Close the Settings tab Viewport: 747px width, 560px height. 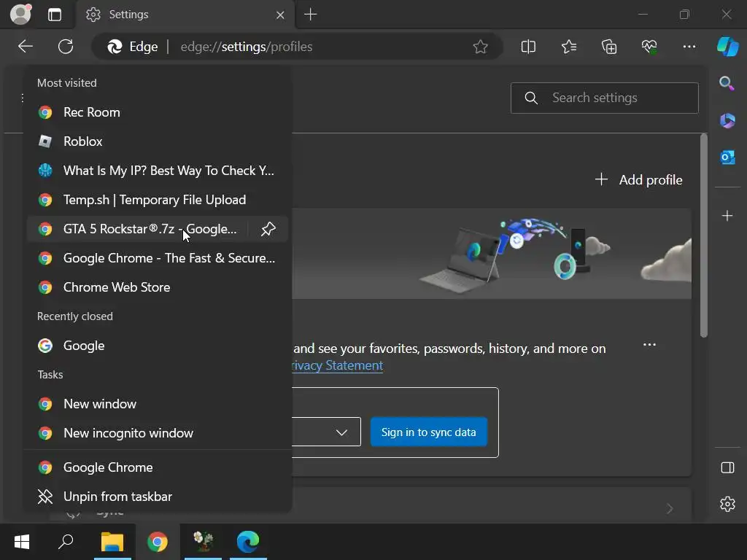280,15
